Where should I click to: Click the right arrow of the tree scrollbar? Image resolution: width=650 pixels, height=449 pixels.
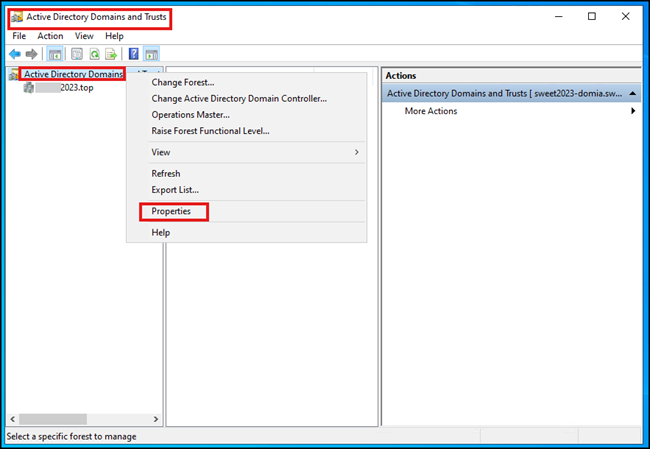point(156,419)
